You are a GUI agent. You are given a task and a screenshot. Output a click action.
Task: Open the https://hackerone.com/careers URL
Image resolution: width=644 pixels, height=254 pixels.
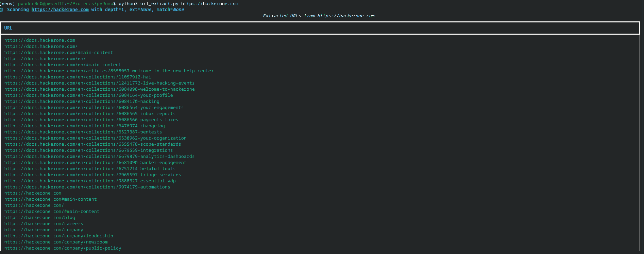[x=44, y=224]
